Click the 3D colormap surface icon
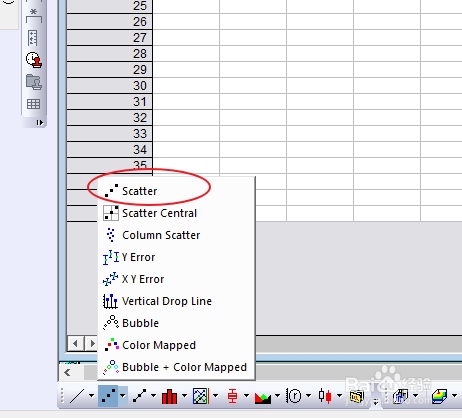 (x=439, y=396)
